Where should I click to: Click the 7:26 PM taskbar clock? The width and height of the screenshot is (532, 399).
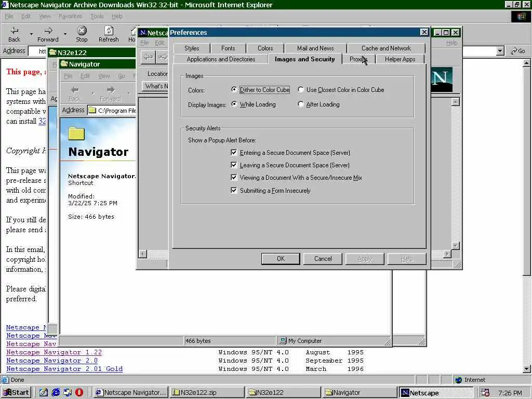tap(510, 393)
